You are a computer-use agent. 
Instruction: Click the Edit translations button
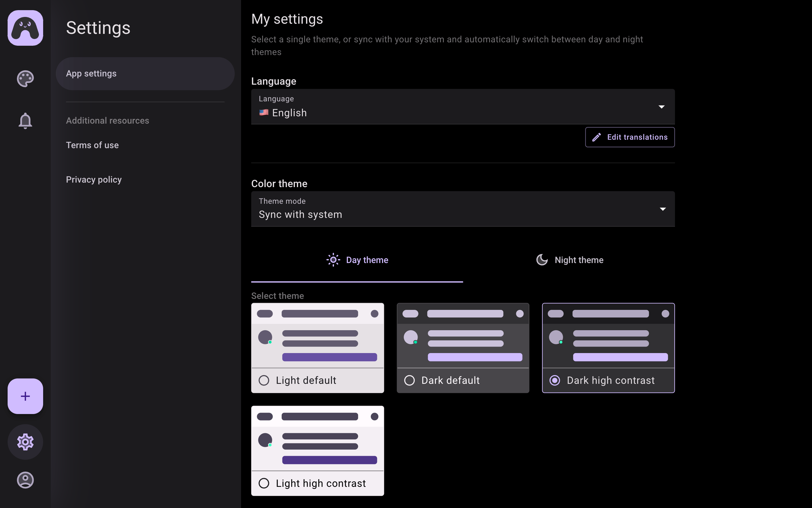tap(630, 137)
